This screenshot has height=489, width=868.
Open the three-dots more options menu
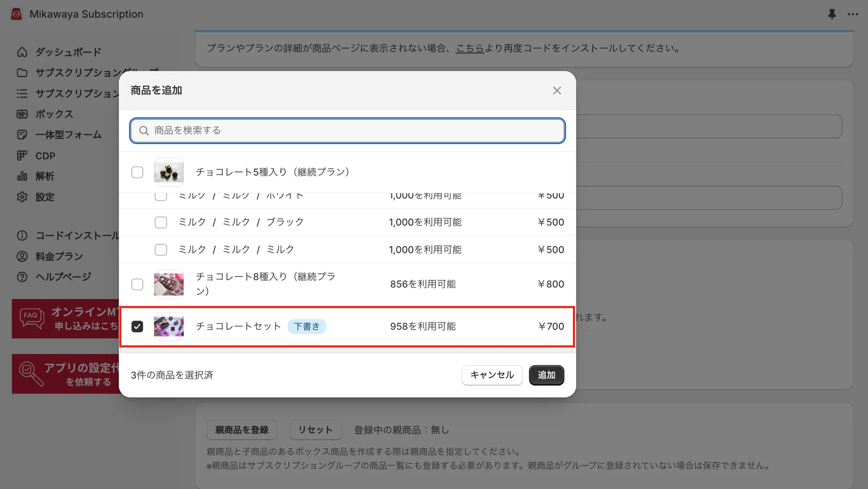(853, 14)
